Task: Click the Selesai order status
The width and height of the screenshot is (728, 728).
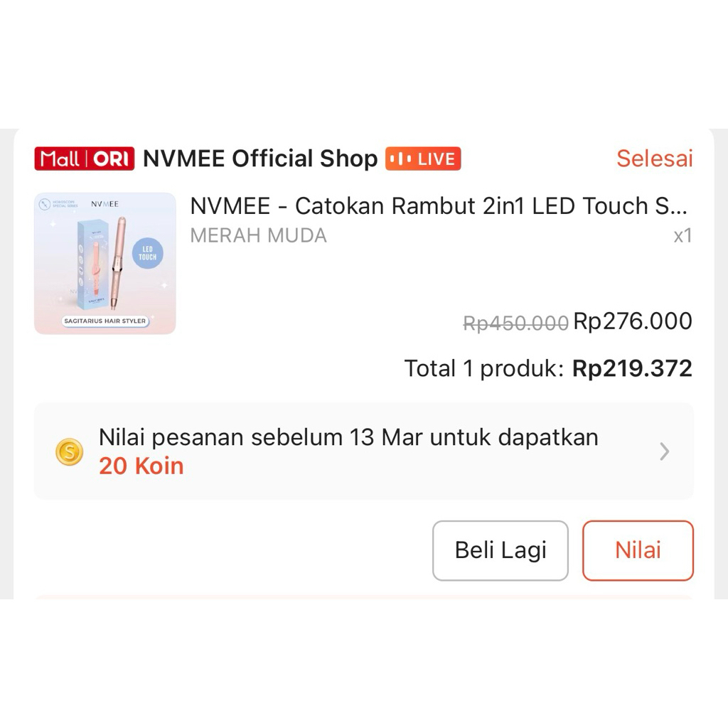Action: point(654,159)
